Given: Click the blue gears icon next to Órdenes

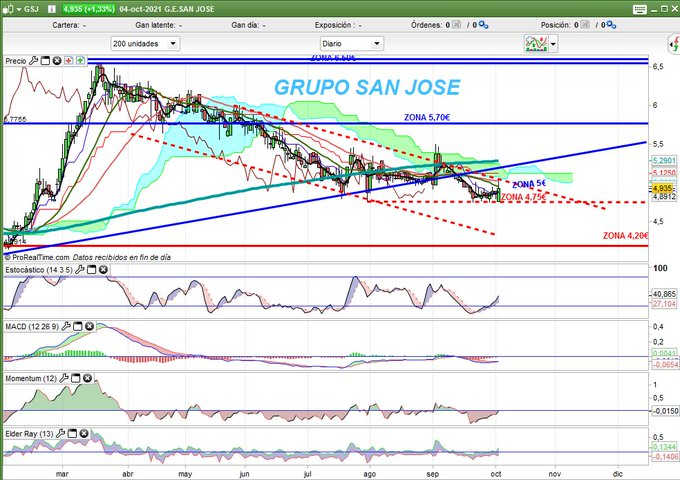Looking at the screenshot, I should (483, 25).
